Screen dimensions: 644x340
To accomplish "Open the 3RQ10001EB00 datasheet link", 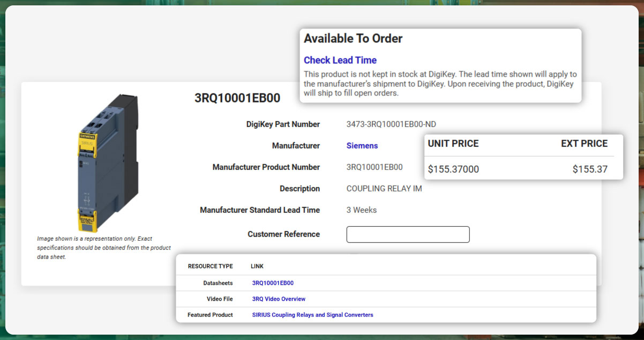I will click(273, 283).
